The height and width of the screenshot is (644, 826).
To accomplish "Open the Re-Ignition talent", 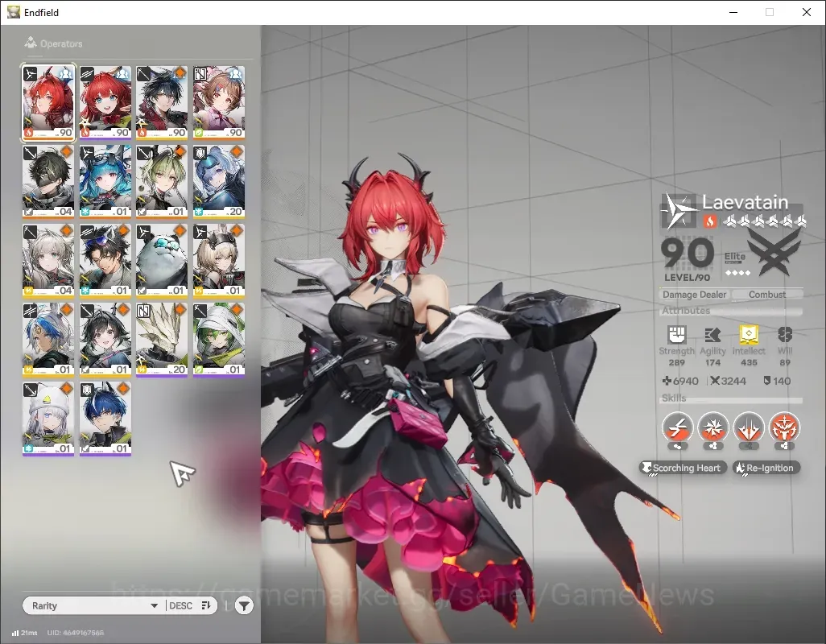I will coord(766,468).
